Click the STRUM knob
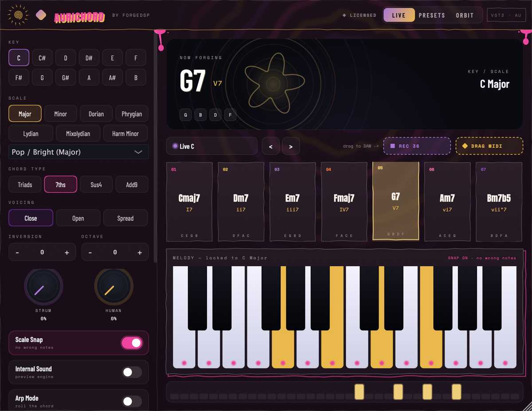The height and width of the screenshot is (411, 532). 43,286
